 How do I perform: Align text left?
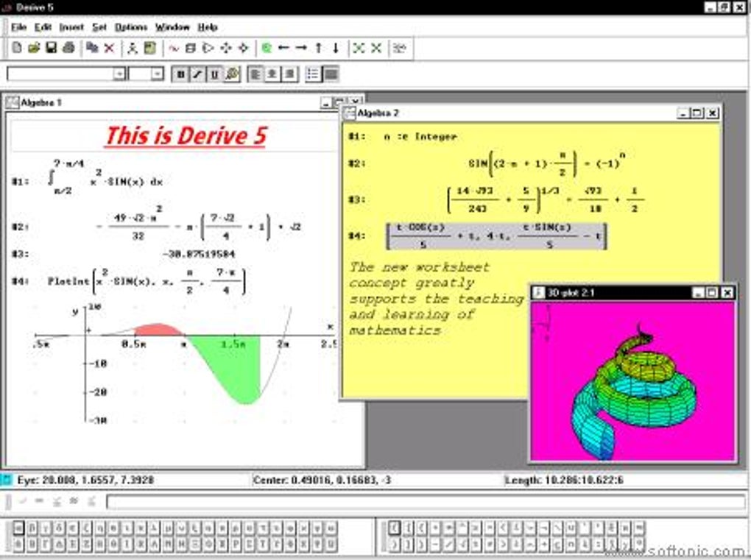(255, 74)
